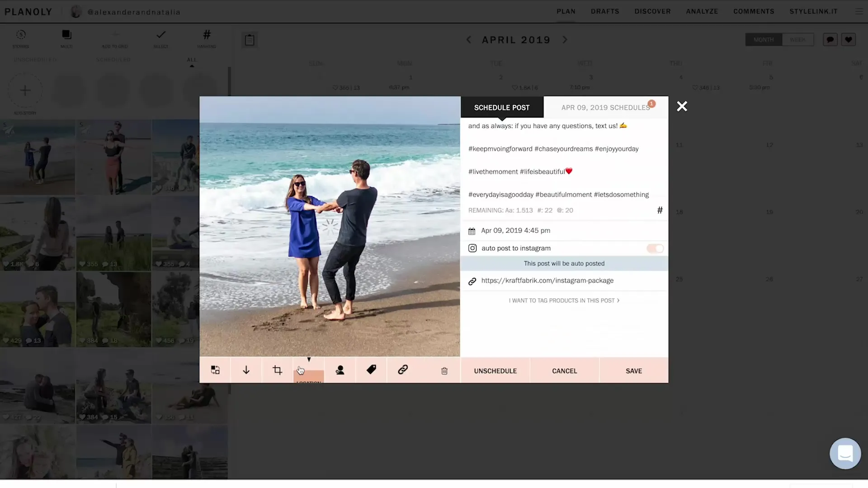Open Stories from the left toolbar
This screenshot has width=868, height=488.
pos(20,39)
